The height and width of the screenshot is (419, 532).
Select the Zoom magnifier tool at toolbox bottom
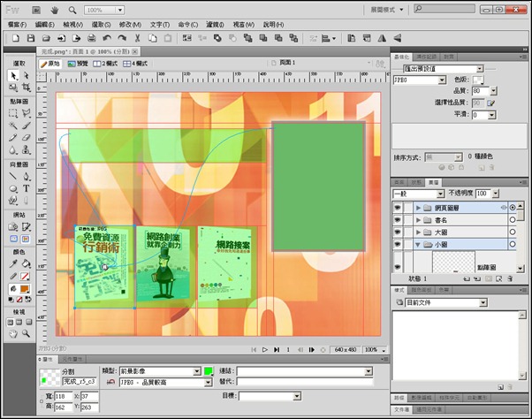point(27,334)
